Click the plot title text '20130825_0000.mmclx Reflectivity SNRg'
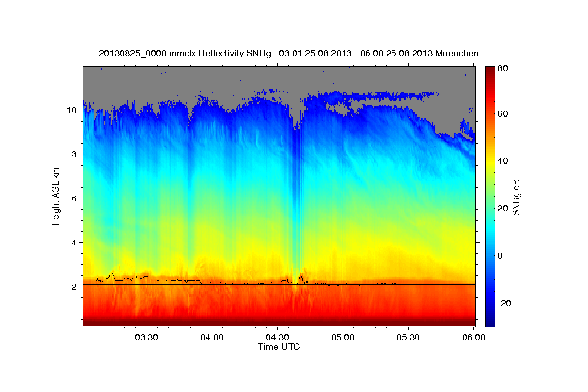The width and height of the screenshot is (588, 392). [185, 53]
